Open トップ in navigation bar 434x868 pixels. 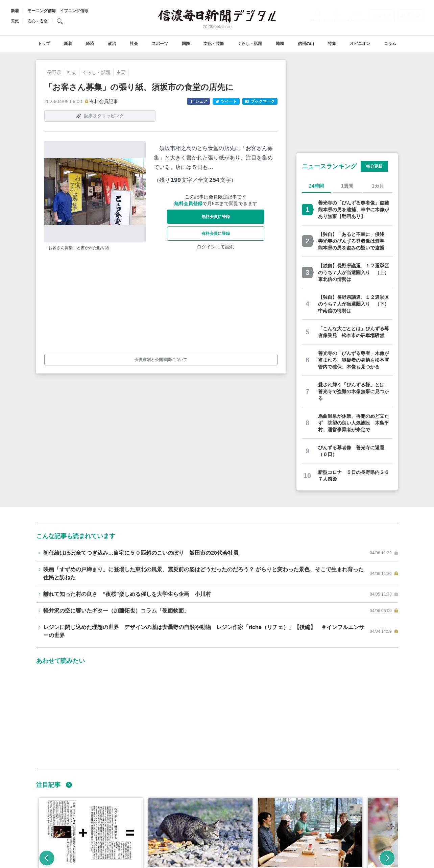coord(44,44)
